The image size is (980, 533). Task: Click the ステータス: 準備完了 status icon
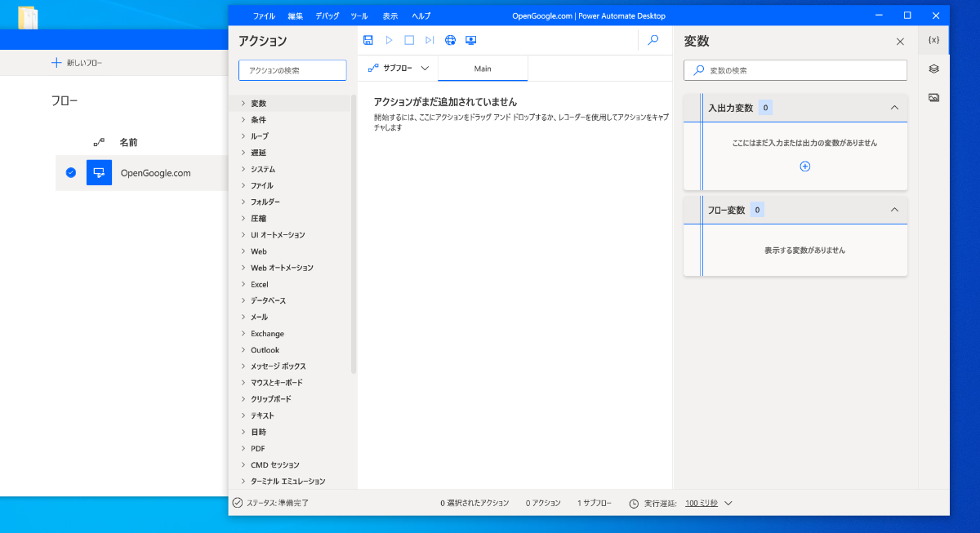click(238, 503)
